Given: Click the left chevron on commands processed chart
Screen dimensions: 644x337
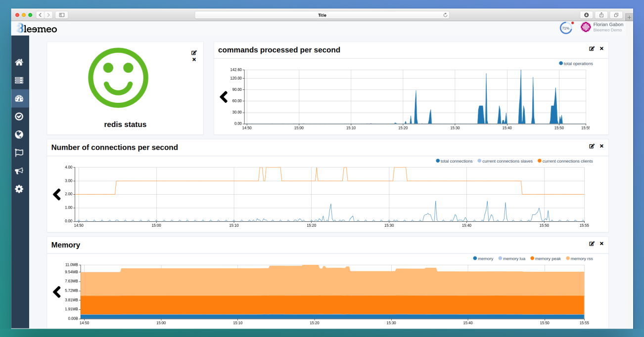Looking at the screenshot, I should (x=223, y=97).
